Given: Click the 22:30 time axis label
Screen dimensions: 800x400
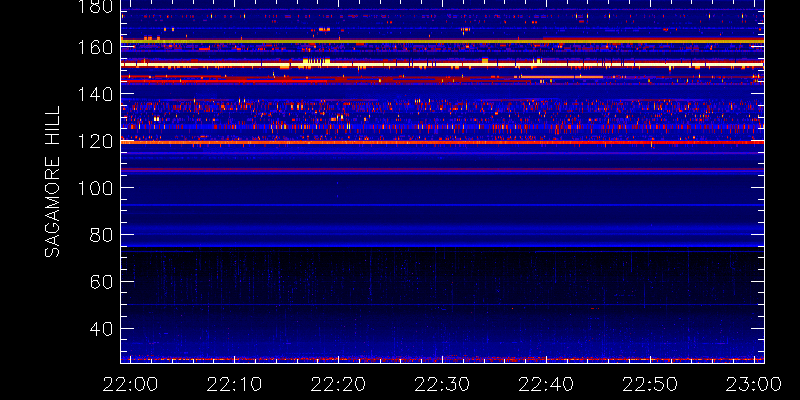Looking at the screenshot, I should coord(442,384).
